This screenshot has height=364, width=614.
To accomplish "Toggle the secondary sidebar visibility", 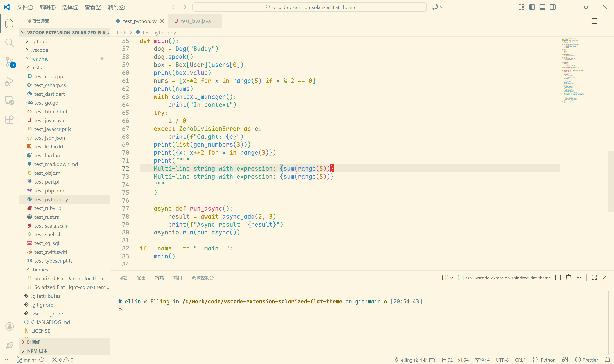I will 553,7.
